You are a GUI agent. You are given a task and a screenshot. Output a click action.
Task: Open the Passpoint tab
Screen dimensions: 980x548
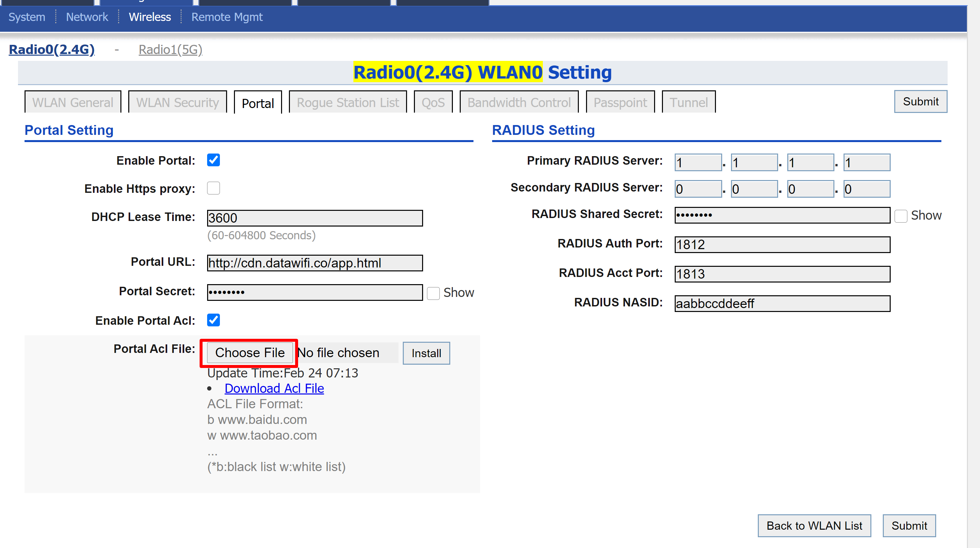pyautogui.click(x=620, y=102)
